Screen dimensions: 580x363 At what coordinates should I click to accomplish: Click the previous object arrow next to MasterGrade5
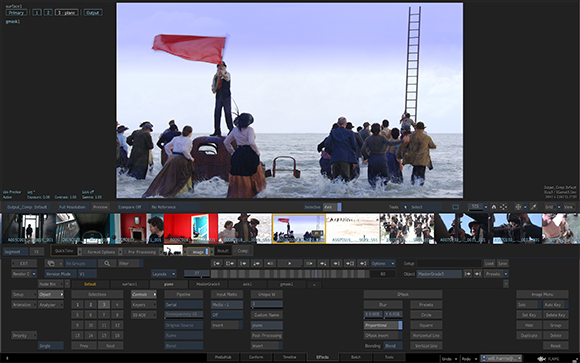point(468,274)
